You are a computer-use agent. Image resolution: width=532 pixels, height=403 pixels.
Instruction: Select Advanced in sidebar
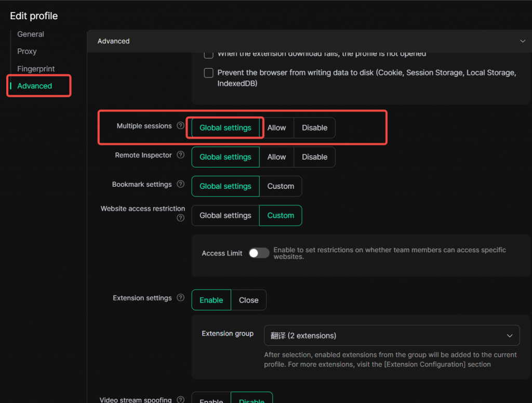(35, 86)
